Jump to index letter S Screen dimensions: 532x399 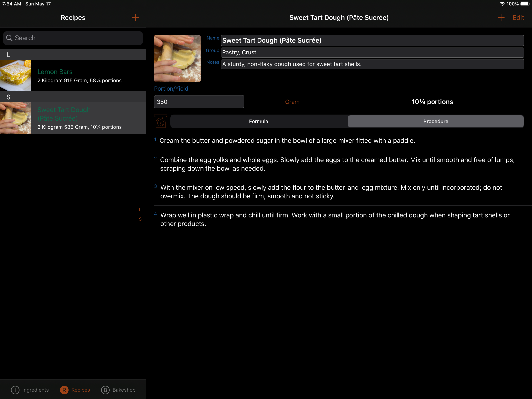click(x=140, y=219)
